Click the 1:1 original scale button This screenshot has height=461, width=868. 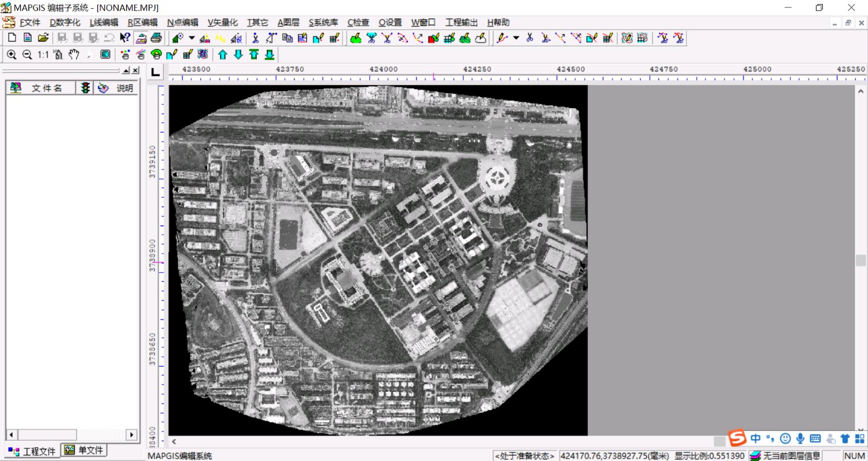43,55
